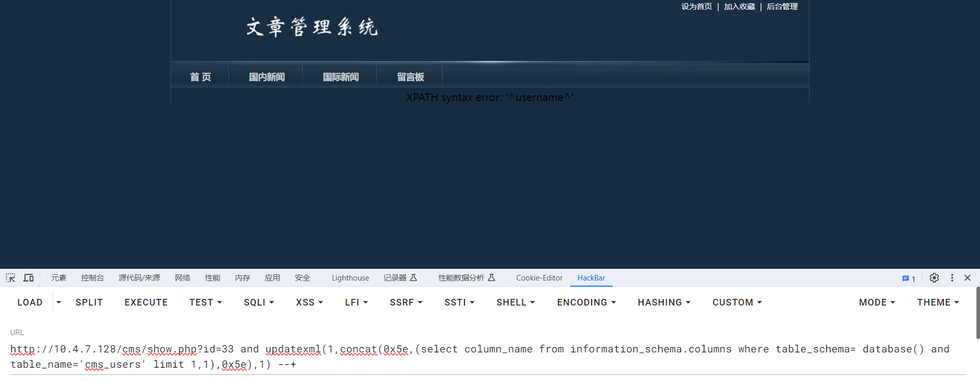The width and height of the screenshot is (980, 381).
Task: Open the 记录器 tab
Action: point(400,278)
